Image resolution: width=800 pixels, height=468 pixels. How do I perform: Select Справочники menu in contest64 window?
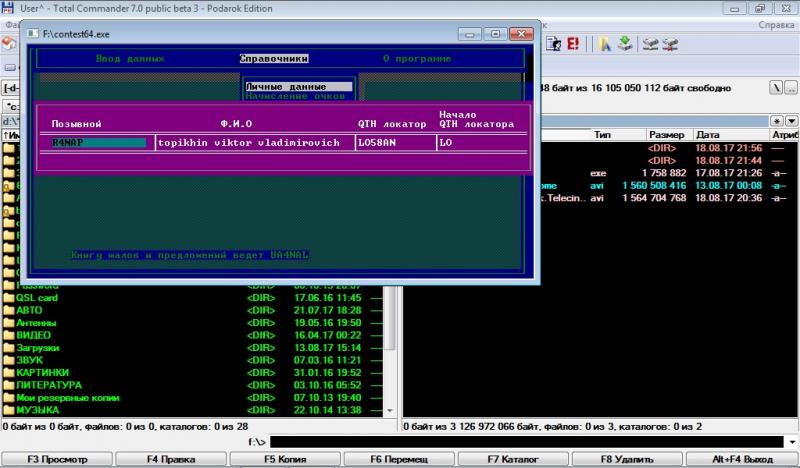274,58
